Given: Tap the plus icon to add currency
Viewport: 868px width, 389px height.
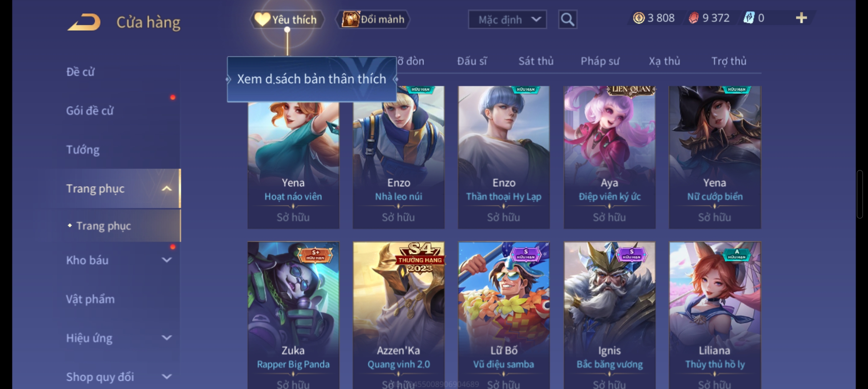Looking at the screenshot, I should tap(801, 18).
